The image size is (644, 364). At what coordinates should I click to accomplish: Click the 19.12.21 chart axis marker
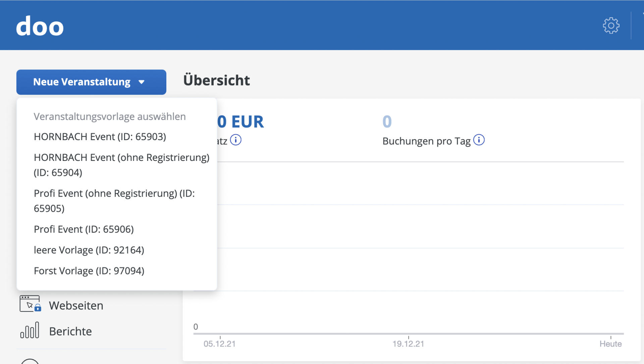point(408,344)
